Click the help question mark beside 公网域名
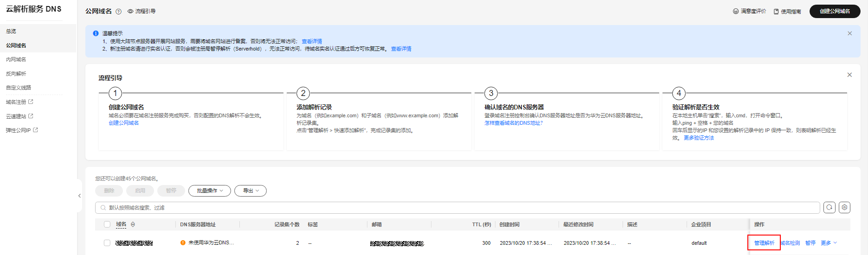The height and width of the screenshot is (255, 868). coord(118,12)
